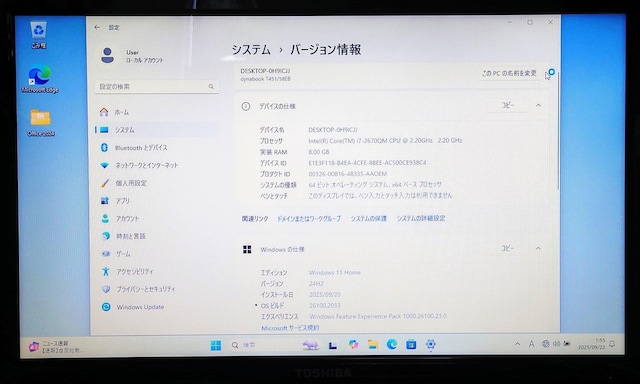Screen dimensions: 640x384
Task: Open the Office 2024 desktop folder
Action: click(40, 122)
